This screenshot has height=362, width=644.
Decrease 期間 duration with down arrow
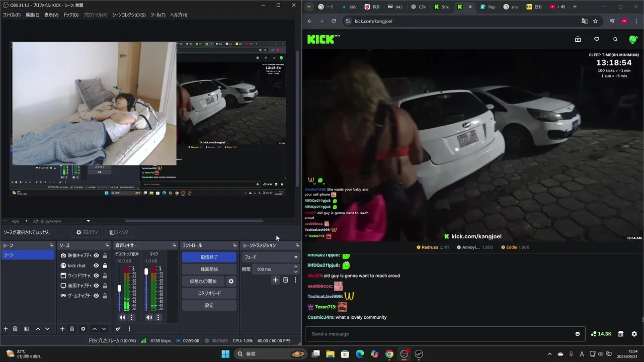[296, 271]
